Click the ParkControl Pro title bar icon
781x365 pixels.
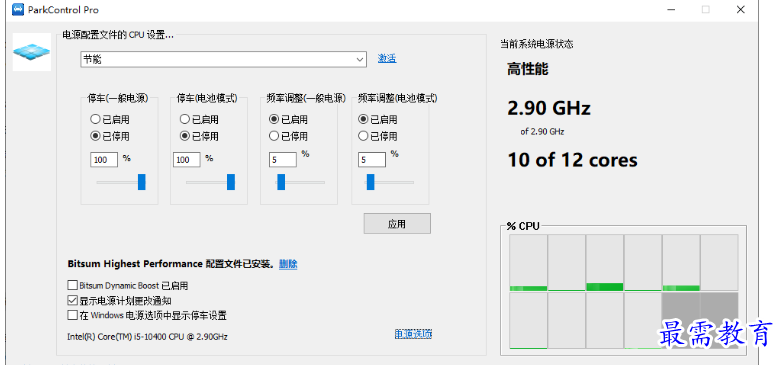pos(18,9)
